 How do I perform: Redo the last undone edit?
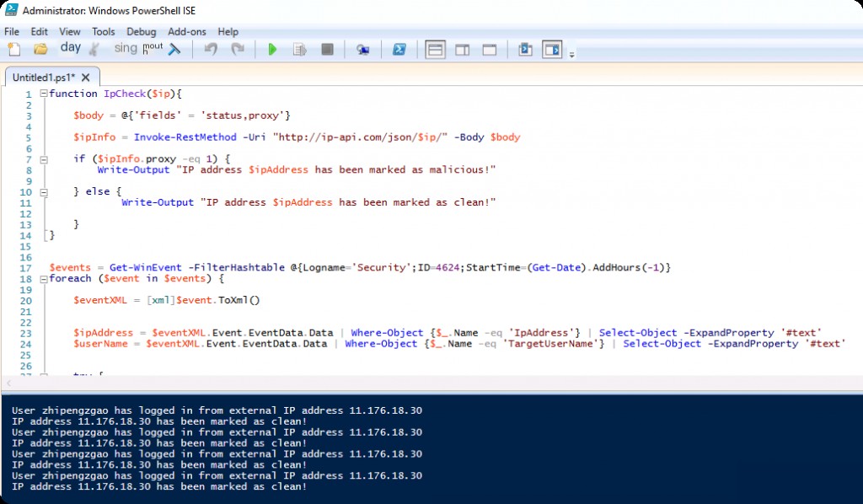pos(238,50)
